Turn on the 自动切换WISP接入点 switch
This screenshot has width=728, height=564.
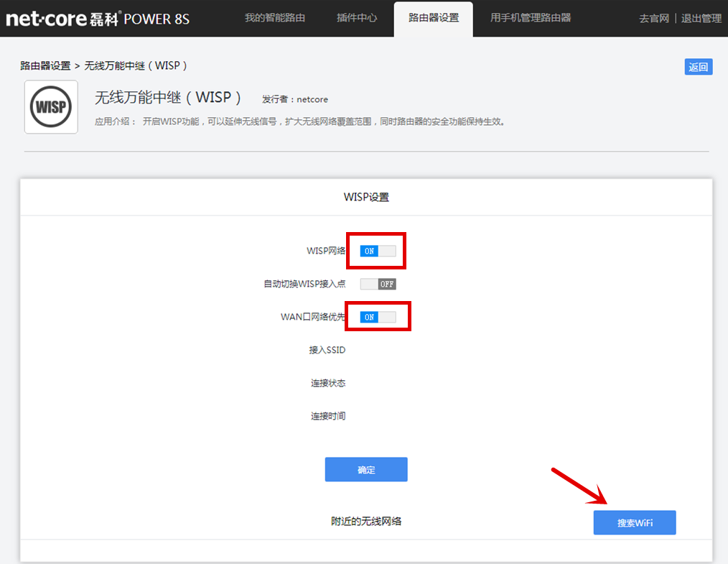[x=378, y=284]
